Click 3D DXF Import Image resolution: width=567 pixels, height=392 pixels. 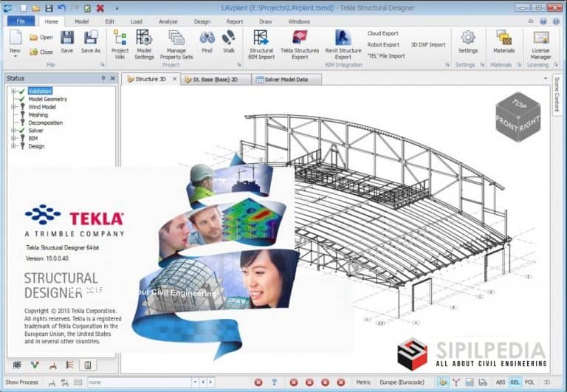pyautogui.click(x=428, y=45)
